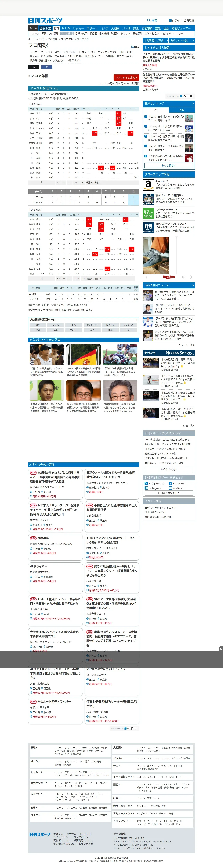The width and height of the screenshot is (223, 868).
Task: Advance the Rakuten ad carousel right arrow
Action: pyautogui.click(x=191, y=277)
